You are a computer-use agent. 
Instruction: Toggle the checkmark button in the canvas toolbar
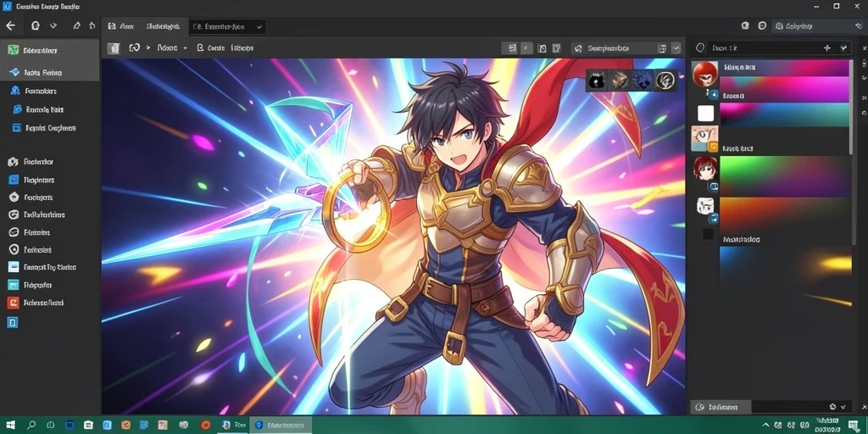coord(526,48)
